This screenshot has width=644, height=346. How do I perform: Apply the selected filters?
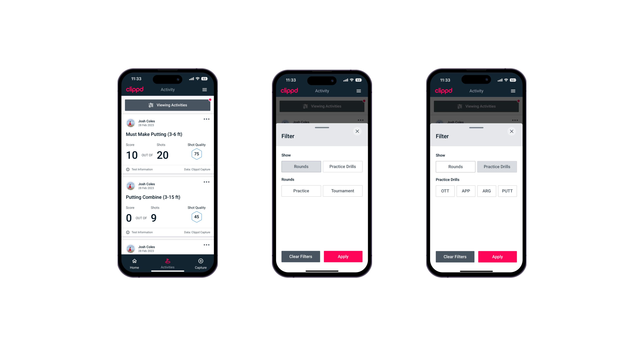tap(496, 256)
